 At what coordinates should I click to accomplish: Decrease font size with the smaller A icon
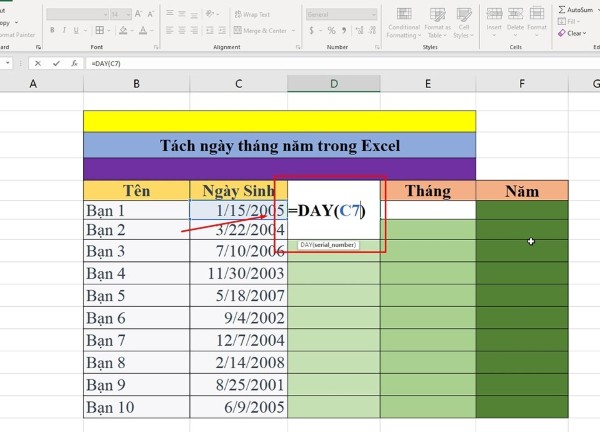point(150,15)
